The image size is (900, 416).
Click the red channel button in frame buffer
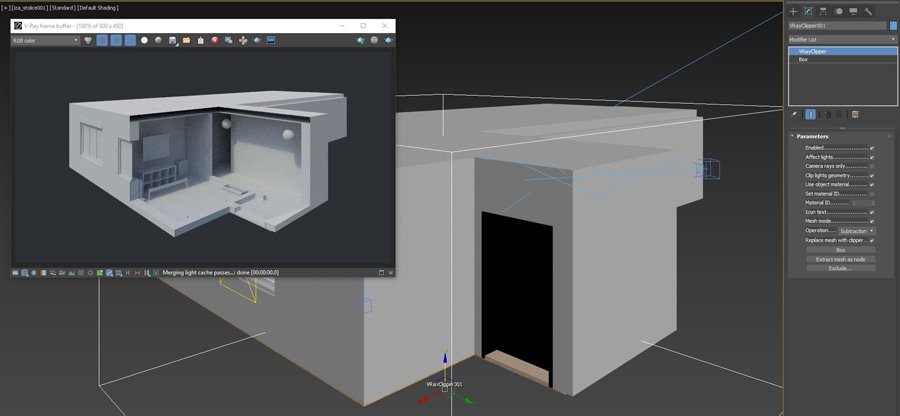102,40
